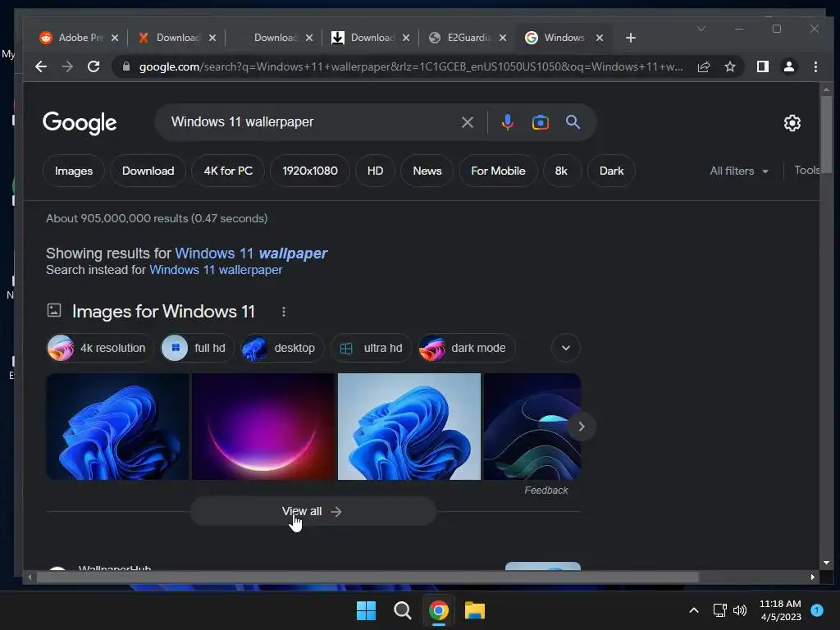Click the View all button
The height and width of the screenshot is (630, 840).
pyautogui.click(x=313, y=512)
